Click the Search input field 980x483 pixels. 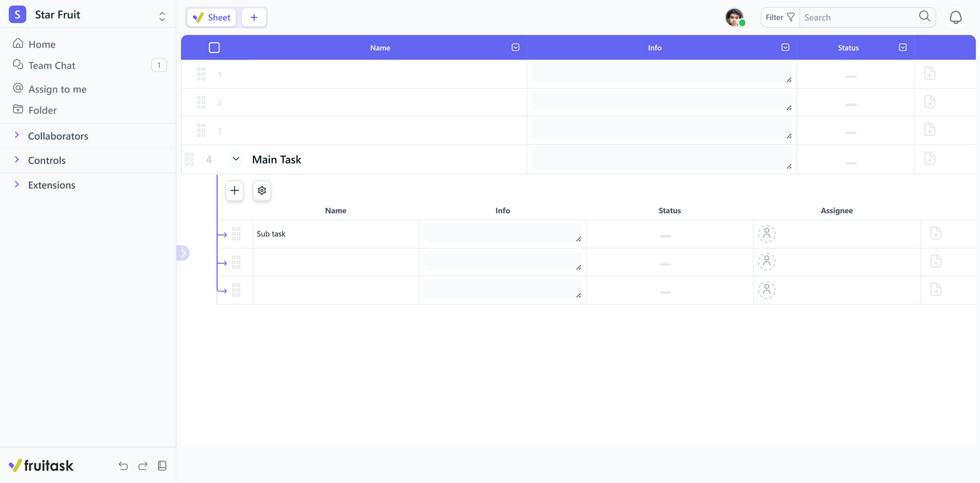[x=858, y=18]
